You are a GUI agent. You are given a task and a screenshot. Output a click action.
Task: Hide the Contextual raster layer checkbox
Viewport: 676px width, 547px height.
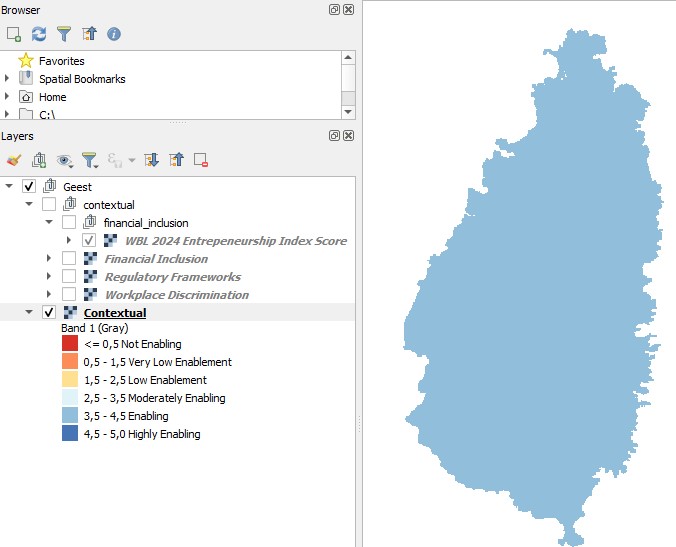point(49,313)
